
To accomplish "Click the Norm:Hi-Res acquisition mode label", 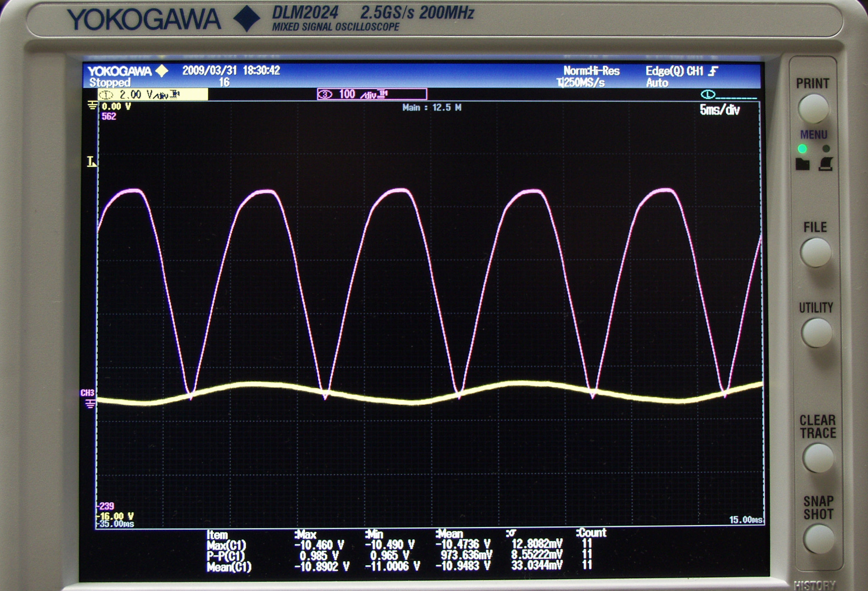I will click(591, 71).
